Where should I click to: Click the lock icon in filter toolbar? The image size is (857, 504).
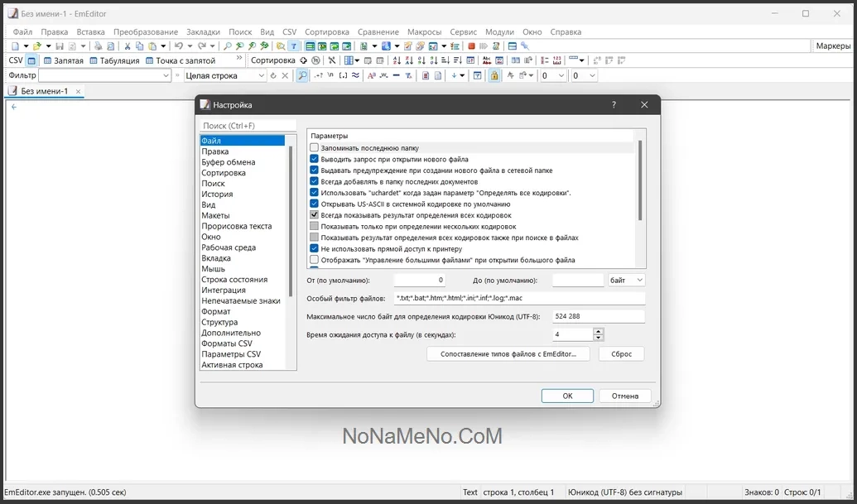coord(494,75)
